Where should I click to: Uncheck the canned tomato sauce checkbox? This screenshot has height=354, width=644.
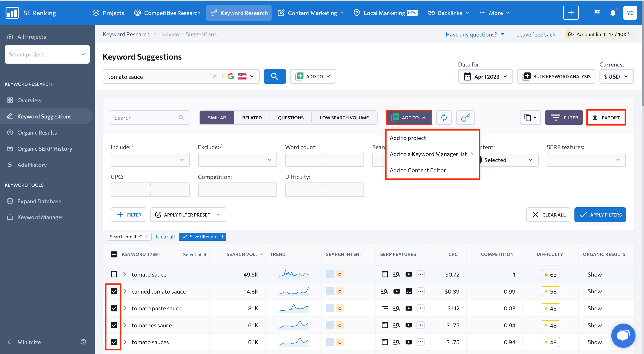[114, 291]
